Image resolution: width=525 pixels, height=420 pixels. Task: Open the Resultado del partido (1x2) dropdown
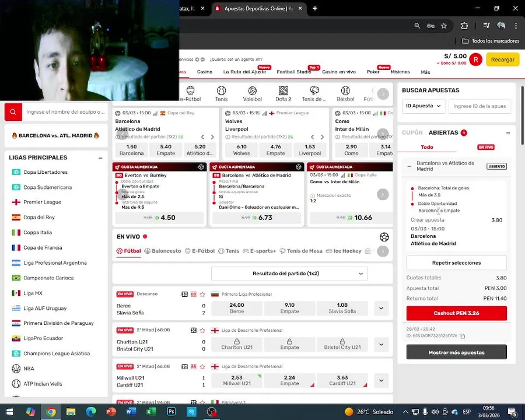(289, 274)
